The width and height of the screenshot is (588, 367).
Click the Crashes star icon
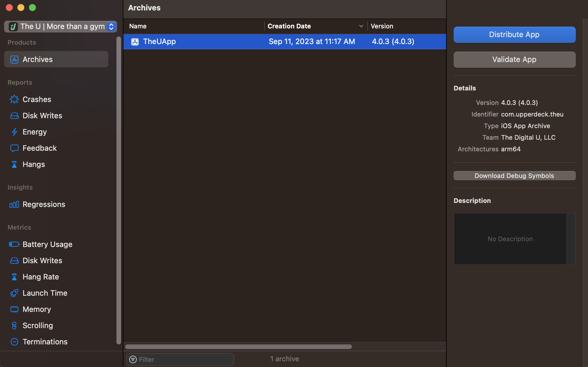[x=14, y=99]
